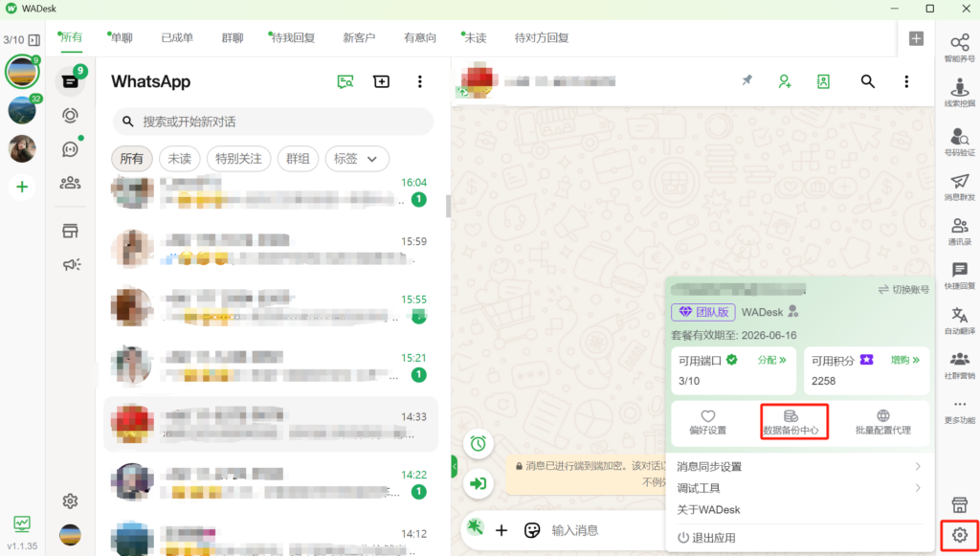Open 通讯录 contacts tool in right sidebar
The image size is (980, 556).
pyautogui.click(x=959, y=232)
